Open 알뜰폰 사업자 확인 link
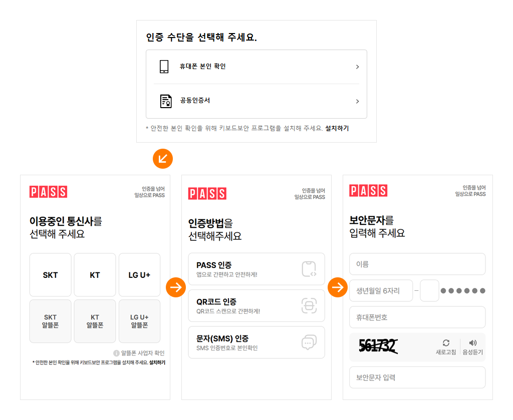Viewport: 513px width, 420px height. [143, 353]
